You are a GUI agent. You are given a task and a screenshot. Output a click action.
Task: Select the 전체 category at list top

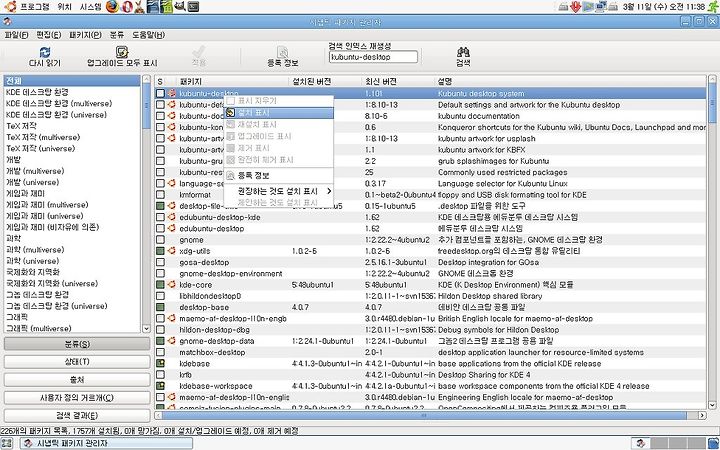[x=72, y=81]
